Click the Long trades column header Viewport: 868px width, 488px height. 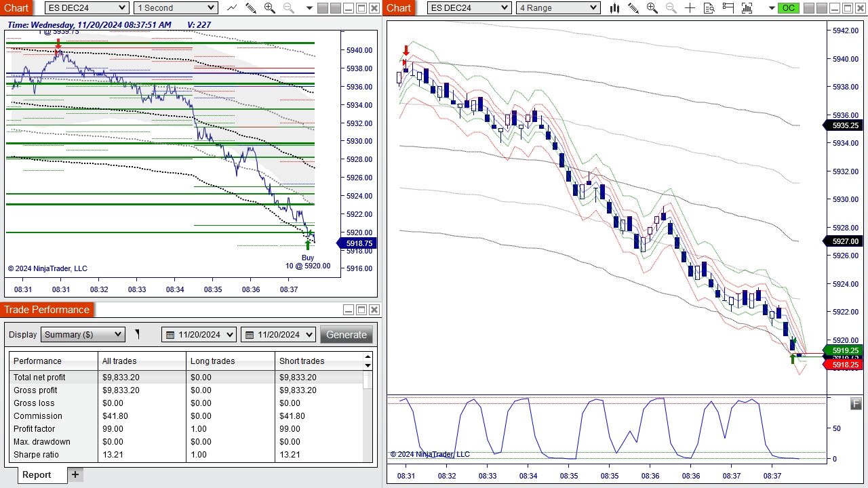click(231, 361)
